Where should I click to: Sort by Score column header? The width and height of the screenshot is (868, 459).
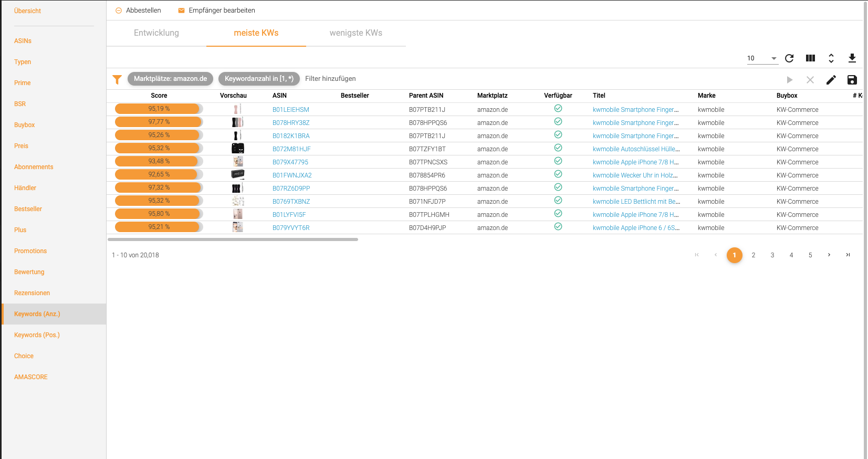coord(159,96)
